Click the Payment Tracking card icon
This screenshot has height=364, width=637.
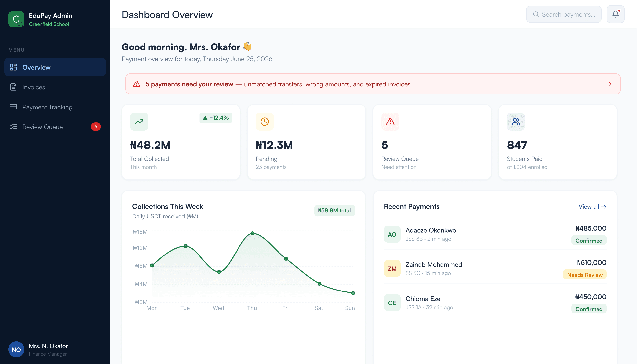click(13, 107)
